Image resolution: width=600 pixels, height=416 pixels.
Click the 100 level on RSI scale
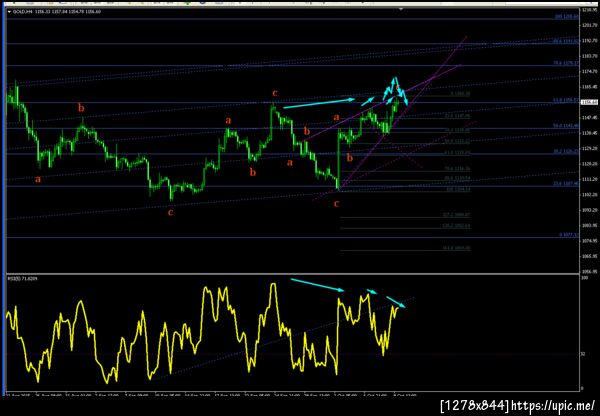(x=584, y=278)
